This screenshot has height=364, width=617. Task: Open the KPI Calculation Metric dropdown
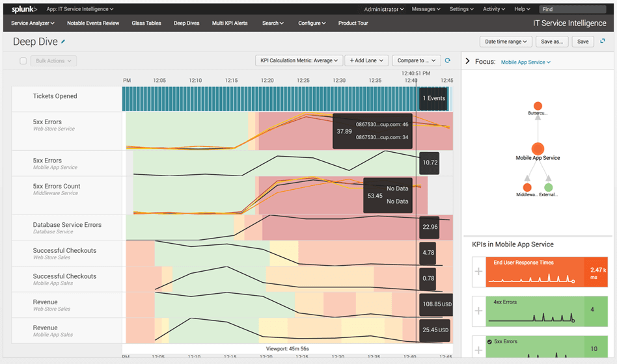click(299, 60)
